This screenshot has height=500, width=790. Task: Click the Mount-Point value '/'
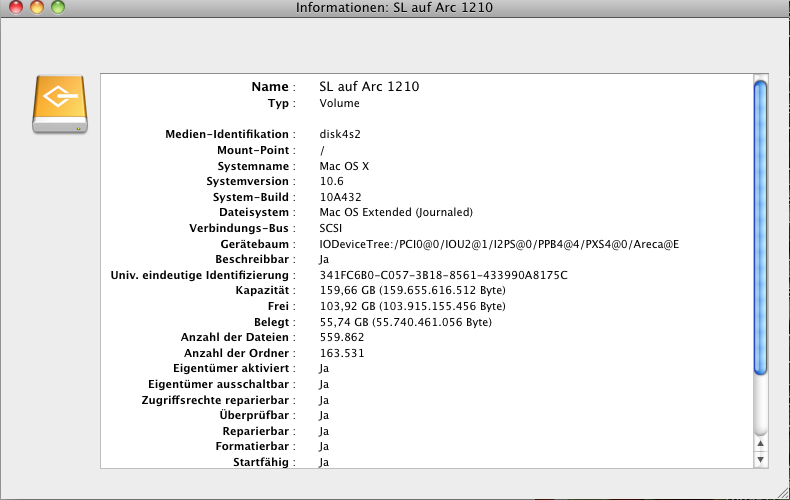click(x=322, y=150)
